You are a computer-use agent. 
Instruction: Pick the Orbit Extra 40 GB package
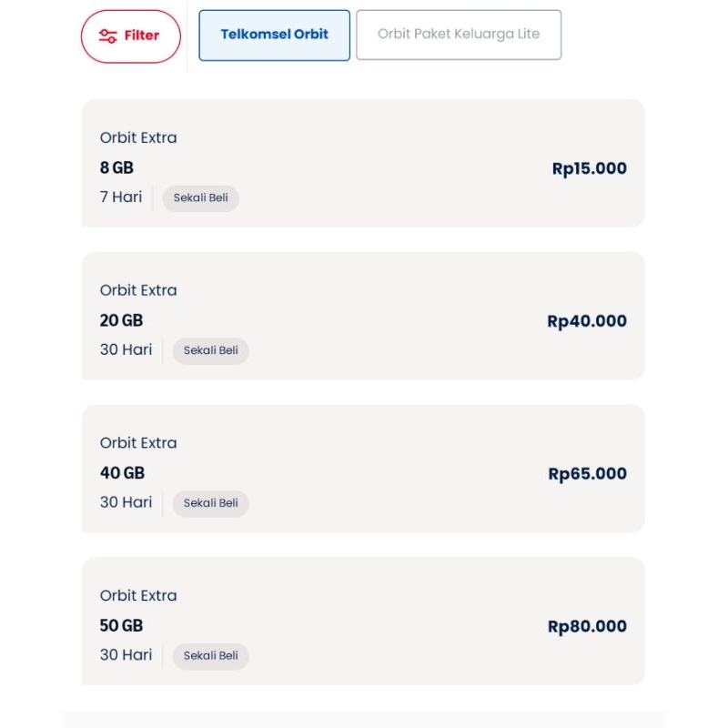pos(363,469)
